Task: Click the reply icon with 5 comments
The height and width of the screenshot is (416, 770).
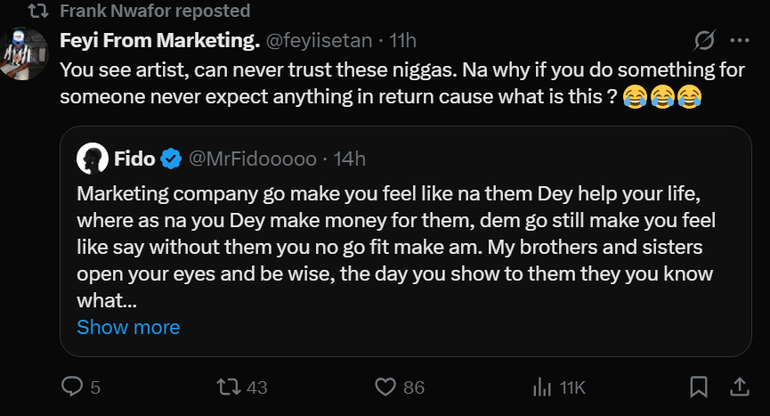Action: 73,386
